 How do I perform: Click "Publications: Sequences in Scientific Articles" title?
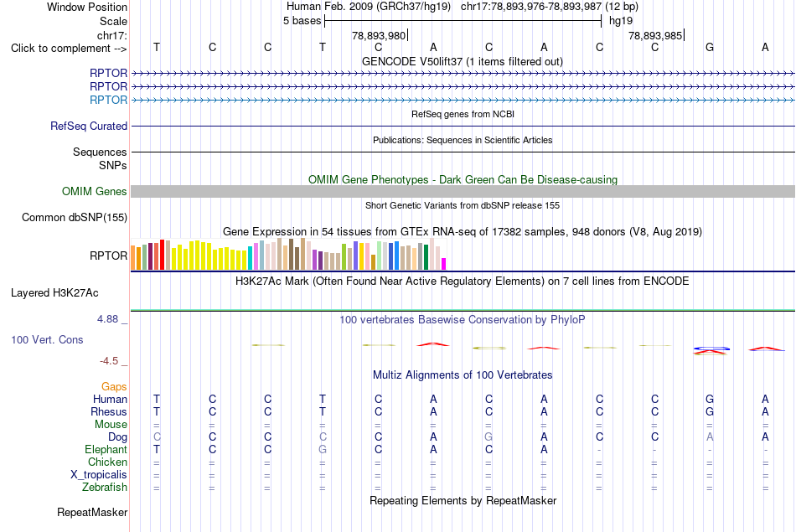pos(463,140)
